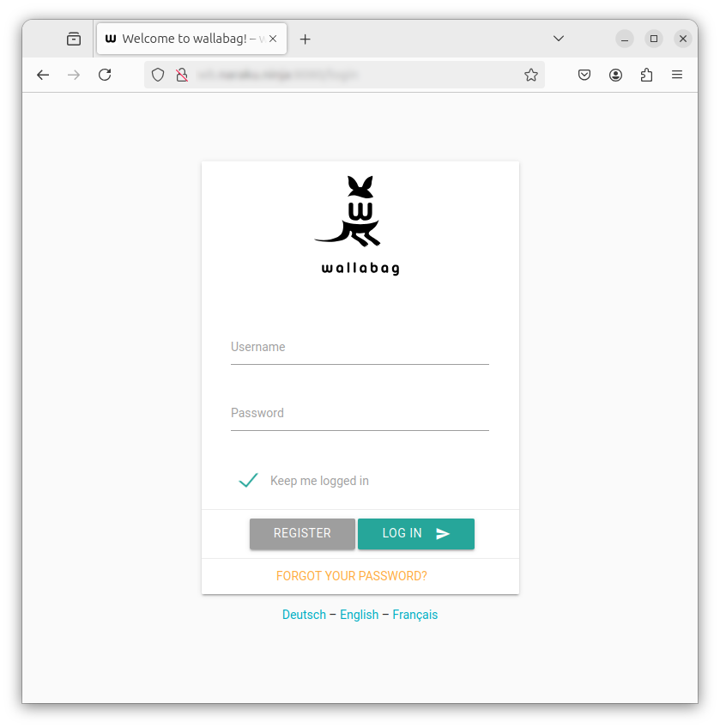Open the extensions puzzle icon
This screenshot has height=728, width=720.
(x=647, y=75)
